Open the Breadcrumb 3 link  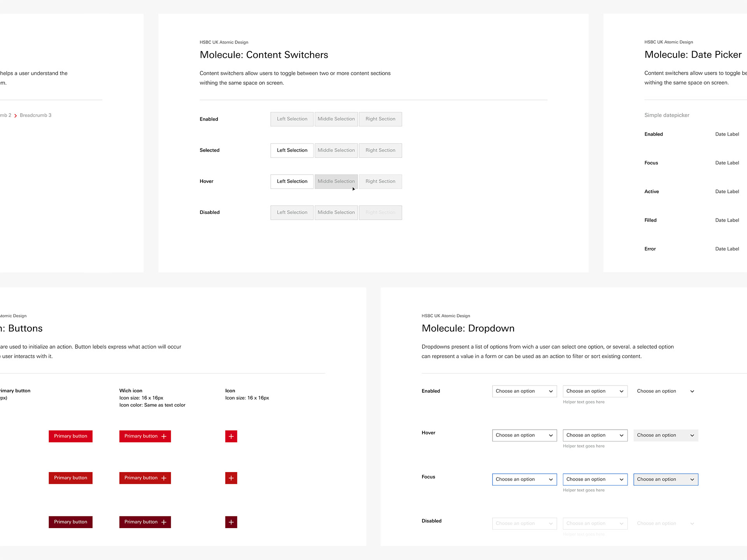(x=35, y=115)
